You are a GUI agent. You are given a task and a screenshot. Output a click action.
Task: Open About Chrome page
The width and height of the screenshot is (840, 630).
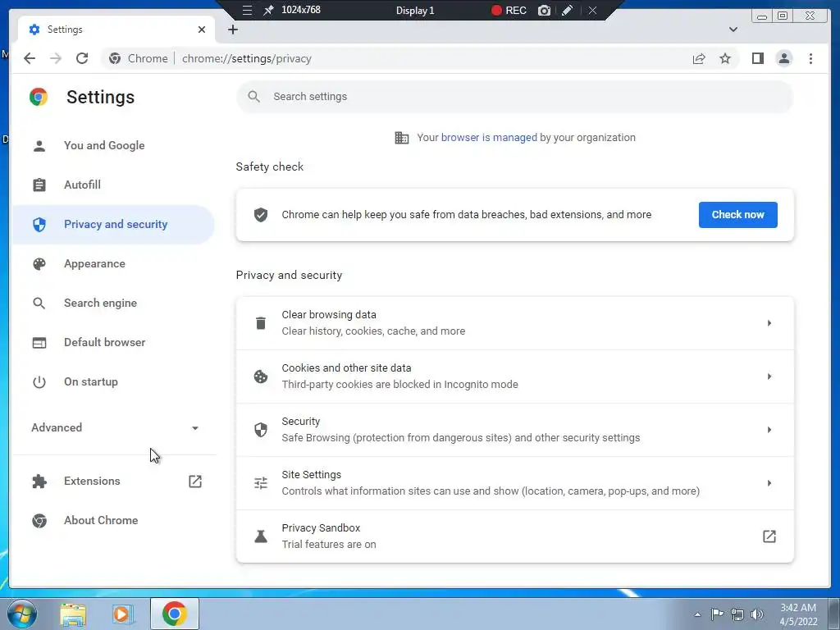click(112, 520)
